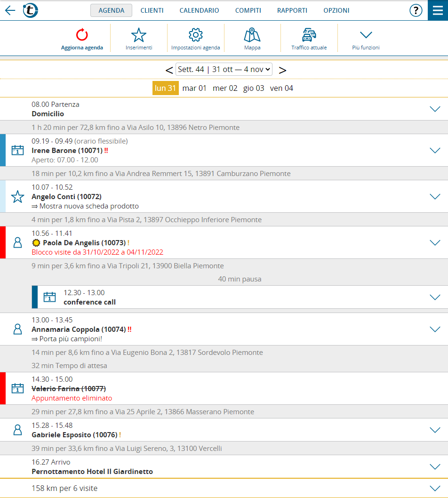Viewport: 448px width, 498px height.
Task: Open Inserimenti star icon
Action: point(139,35)
